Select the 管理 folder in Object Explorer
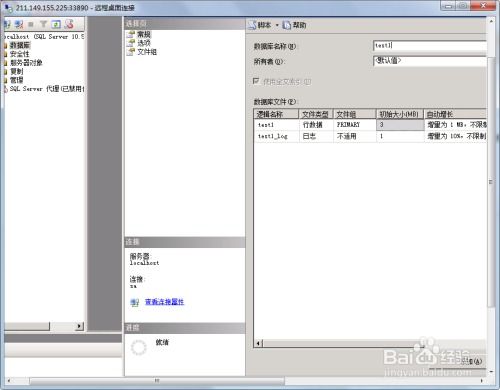This screenshot has width=500, height=390. coord(16,80)
